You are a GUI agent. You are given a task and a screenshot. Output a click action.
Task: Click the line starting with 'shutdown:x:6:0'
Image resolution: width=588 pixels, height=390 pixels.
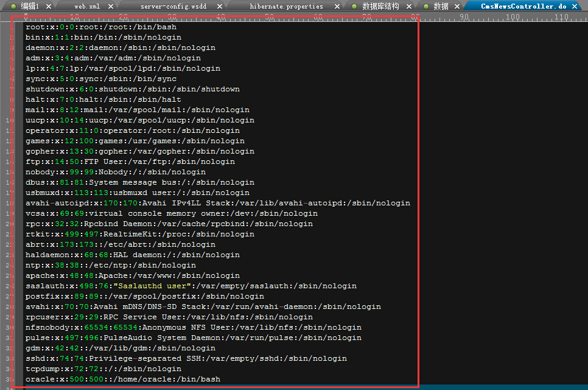point(132,90)
